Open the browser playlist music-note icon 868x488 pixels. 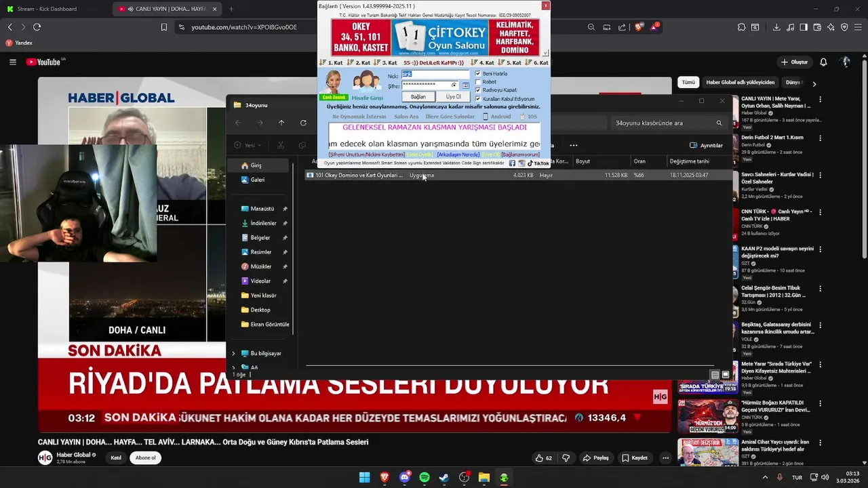coord(790,27)
